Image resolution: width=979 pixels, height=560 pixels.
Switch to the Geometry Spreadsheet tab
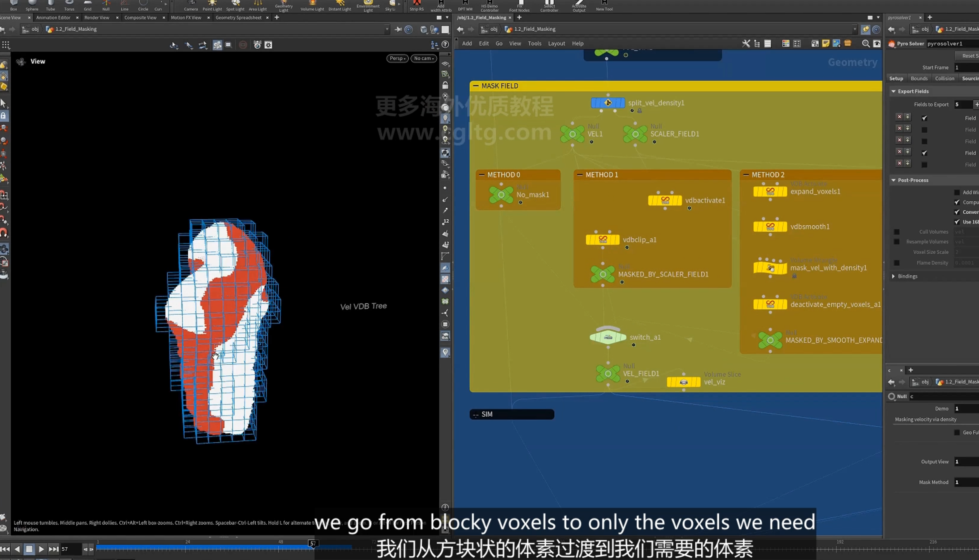(238, 17)
